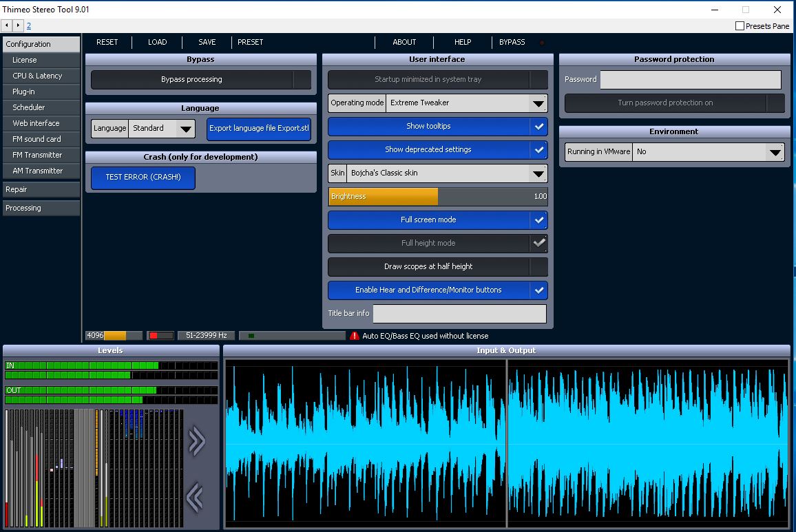Click HELP in top menu

463,42
